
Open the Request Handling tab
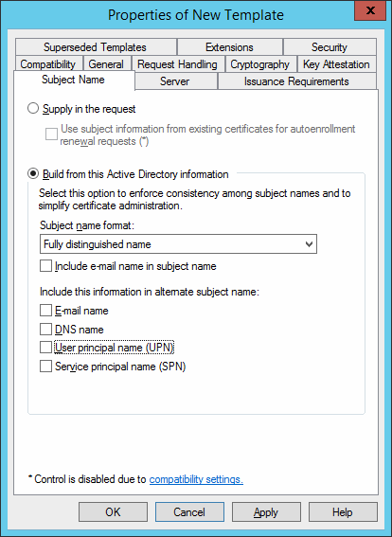178,64
